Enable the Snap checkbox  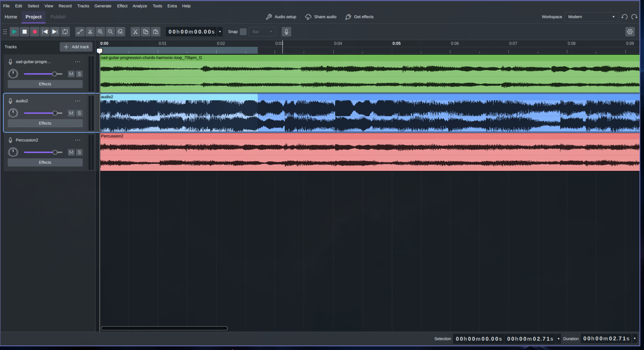[243, 32]
